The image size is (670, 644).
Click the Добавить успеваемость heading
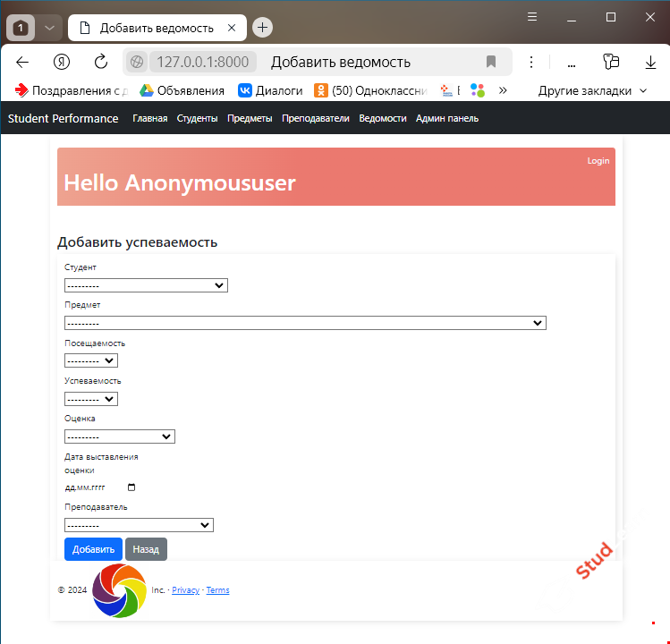coord(138,242)
